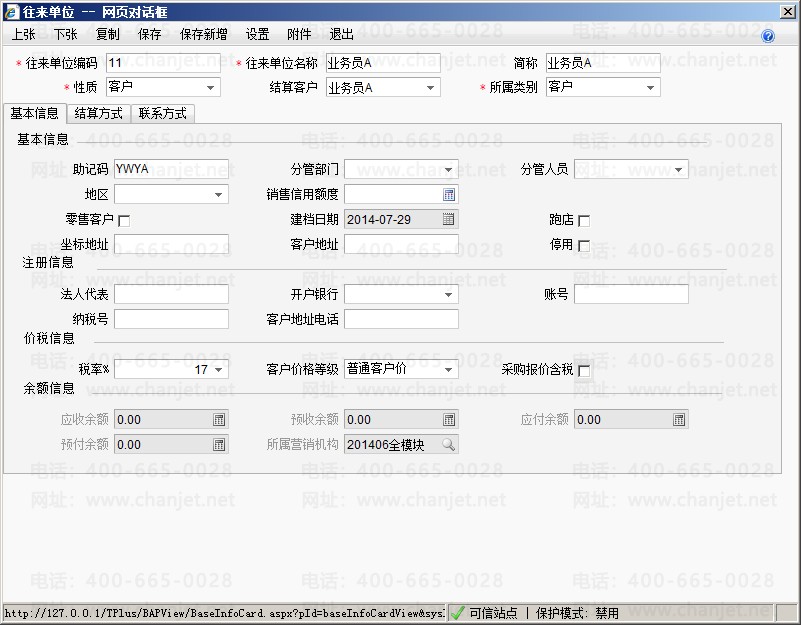
Task: Open the help question mark icon
Action: pos(767,36)
